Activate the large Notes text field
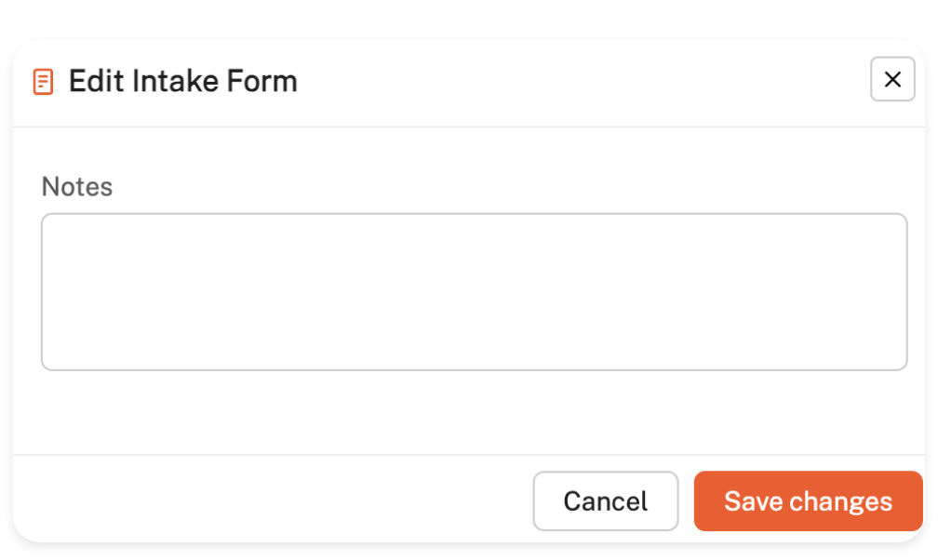Viewport: 938px width, 560px height. [x=474, y=292]
